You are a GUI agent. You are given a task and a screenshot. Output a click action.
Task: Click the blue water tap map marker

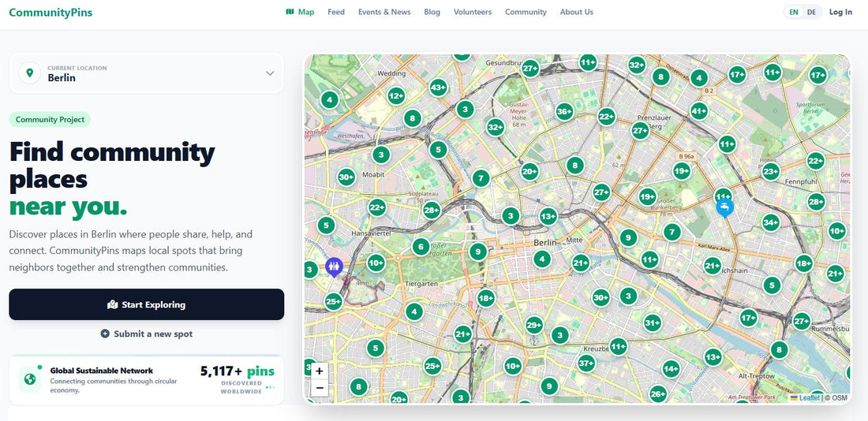[x=724, y=207]
